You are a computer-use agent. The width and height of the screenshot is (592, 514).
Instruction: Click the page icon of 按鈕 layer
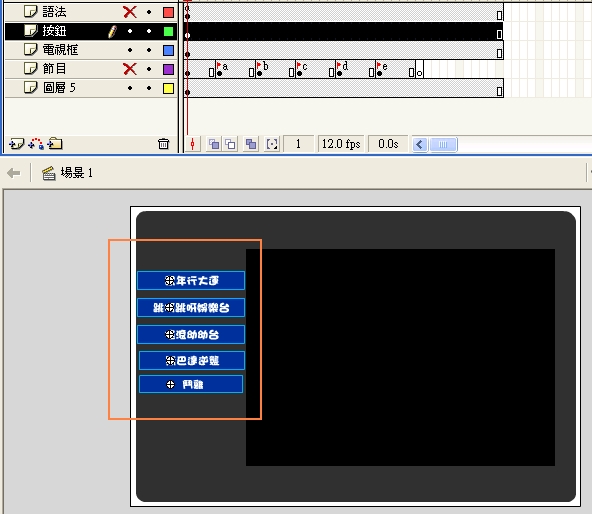click(31, 31)
